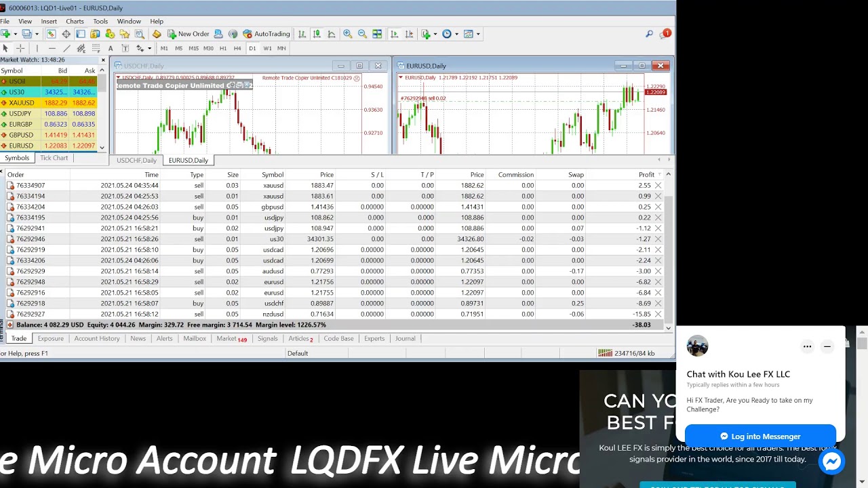
Task: Toggle Data Window crosshair icon
Action: (66, 34)
